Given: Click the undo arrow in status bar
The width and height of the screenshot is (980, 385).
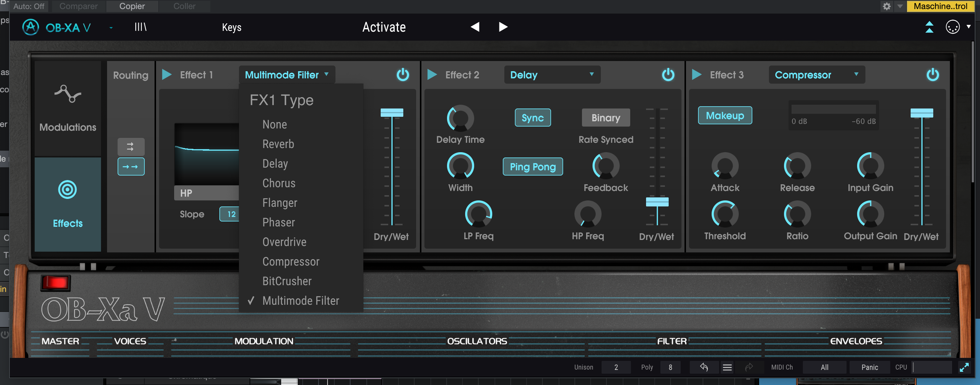Looking at the screenshot, I should (703, 367).
